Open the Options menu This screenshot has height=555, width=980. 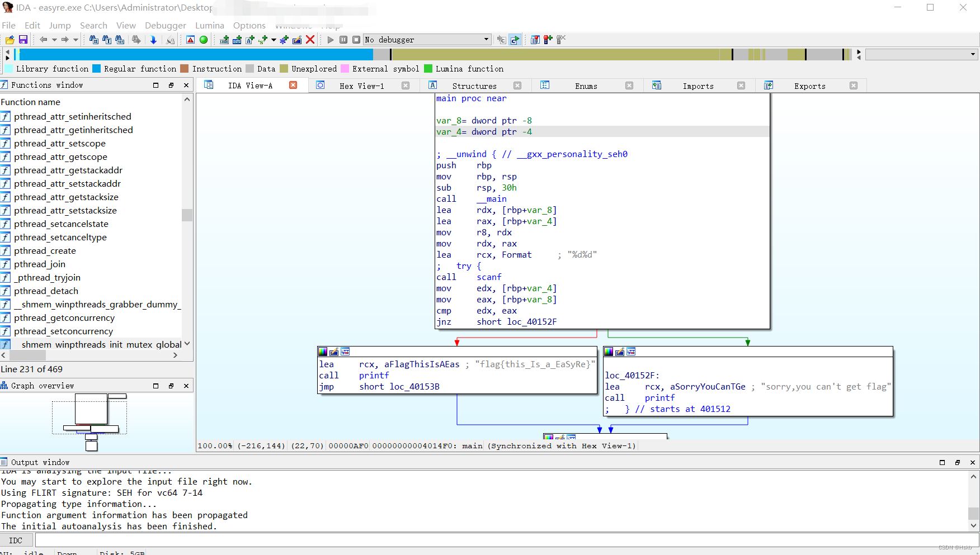249,26
